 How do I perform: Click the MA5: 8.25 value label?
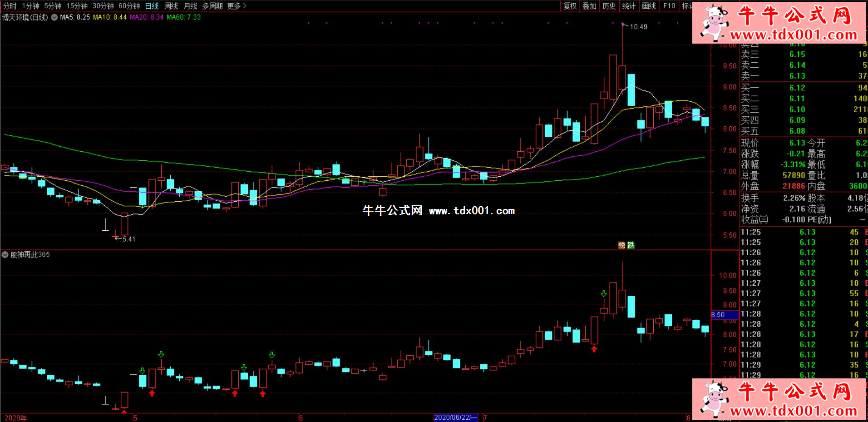click(75, 17)
